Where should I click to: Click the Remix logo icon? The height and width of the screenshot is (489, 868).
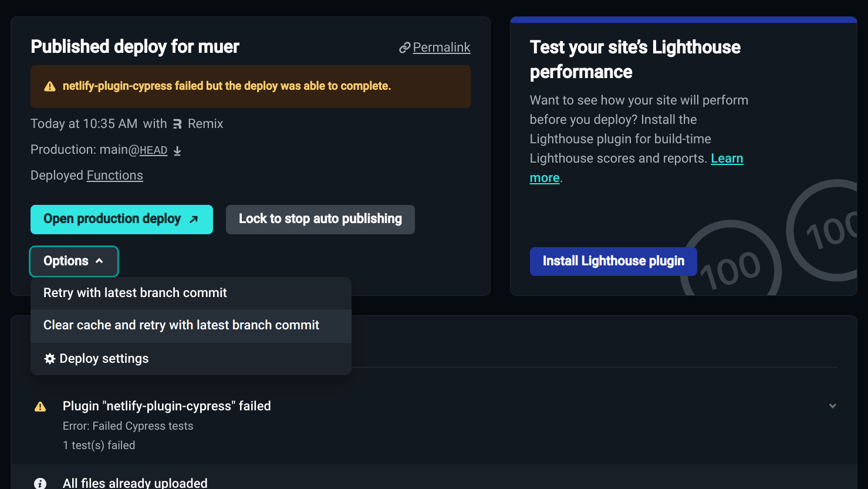click(177, 124)
